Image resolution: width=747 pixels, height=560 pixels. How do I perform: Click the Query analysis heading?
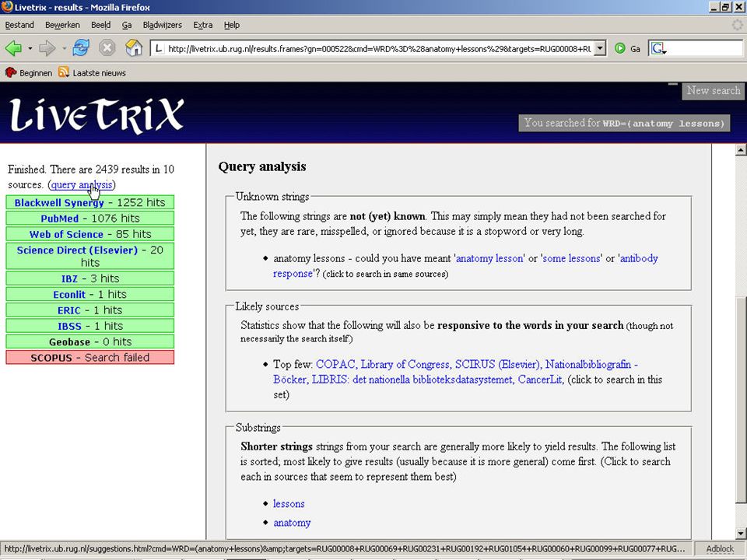[262, 166]
